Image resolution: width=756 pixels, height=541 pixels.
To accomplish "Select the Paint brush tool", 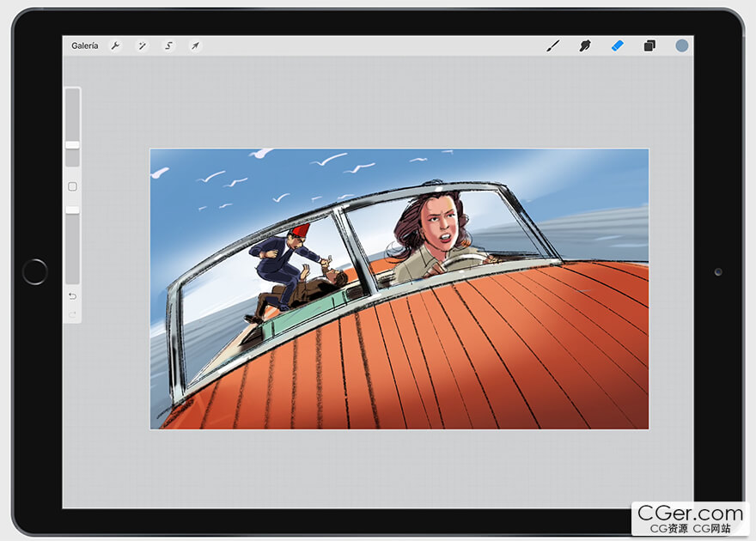I will (x=553, y=46).
